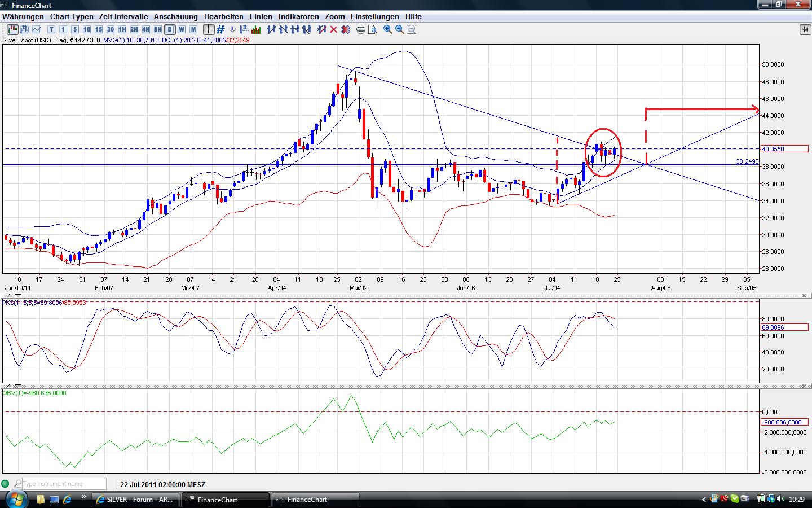Switch to 8H interval

[158, 29]
